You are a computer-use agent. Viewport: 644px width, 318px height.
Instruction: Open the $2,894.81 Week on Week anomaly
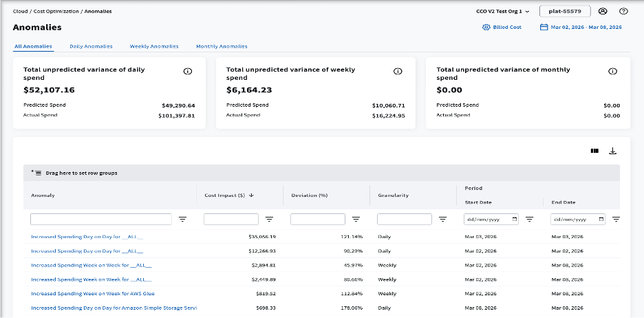click(x=92, y=265)
